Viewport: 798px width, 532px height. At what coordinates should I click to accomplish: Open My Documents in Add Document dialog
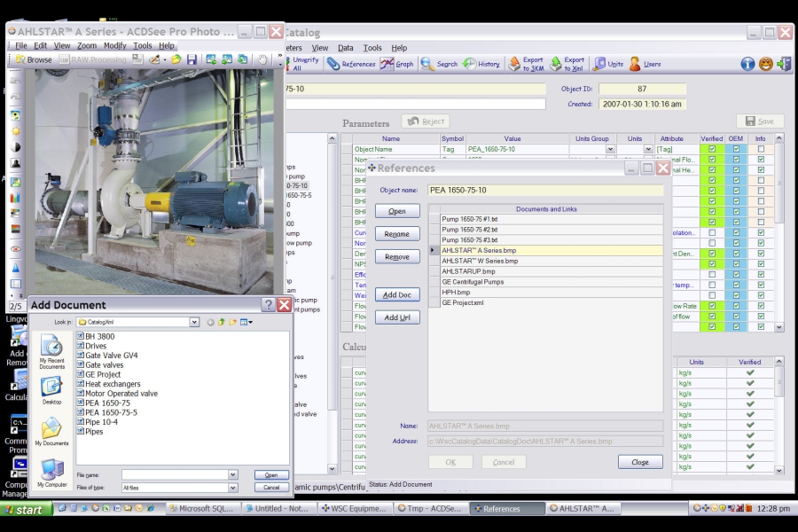pos(52,432)
